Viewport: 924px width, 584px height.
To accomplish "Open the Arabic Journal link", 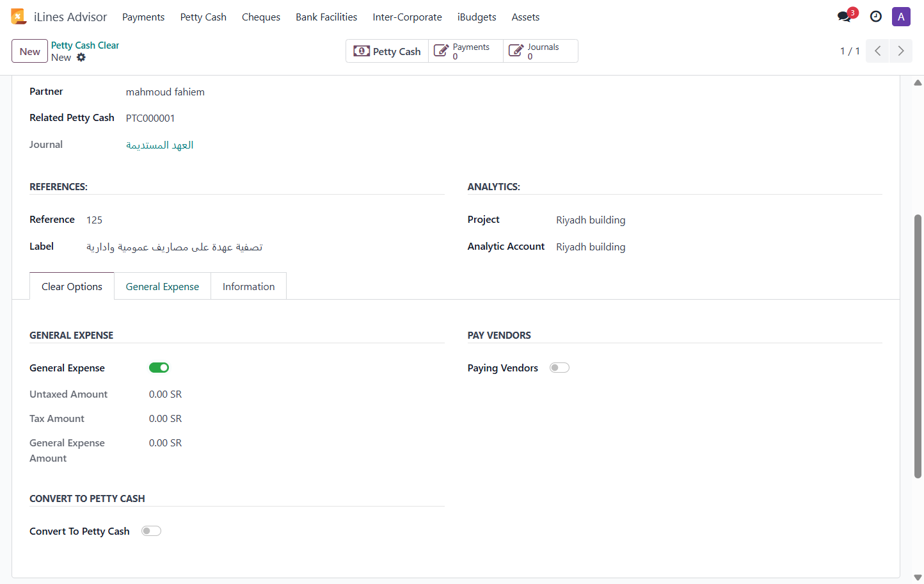I will (x=159, y=145).
